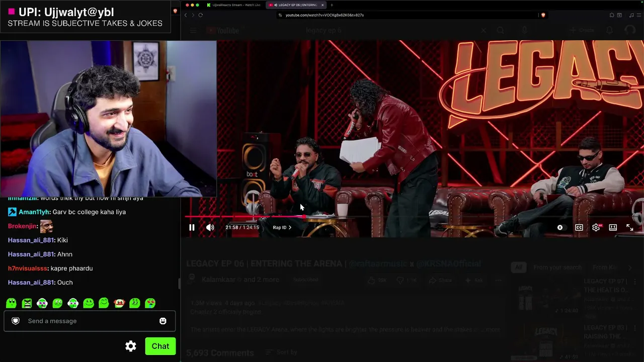Open the YouTube guide hamburger menu

pos(194,31)
